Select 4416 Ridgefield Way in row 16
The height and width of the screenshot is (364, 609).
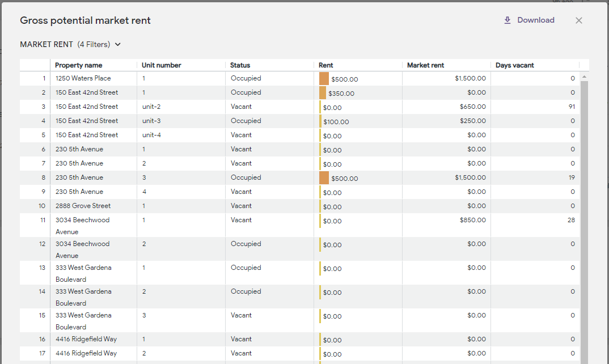click(x=93, y=339)
